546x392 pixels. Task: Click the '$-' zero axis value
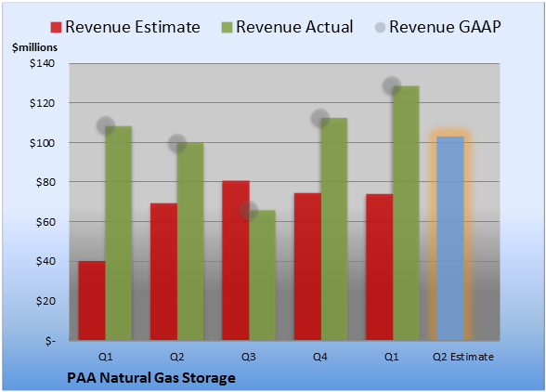pos(50,341)
